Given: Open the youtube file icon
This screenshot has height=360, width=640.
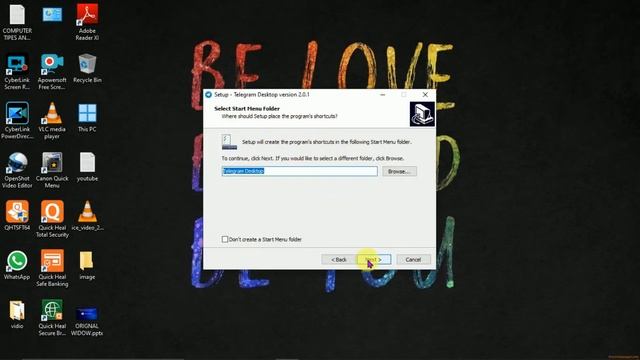Looking at the screenshot, I should coord(87,163).
